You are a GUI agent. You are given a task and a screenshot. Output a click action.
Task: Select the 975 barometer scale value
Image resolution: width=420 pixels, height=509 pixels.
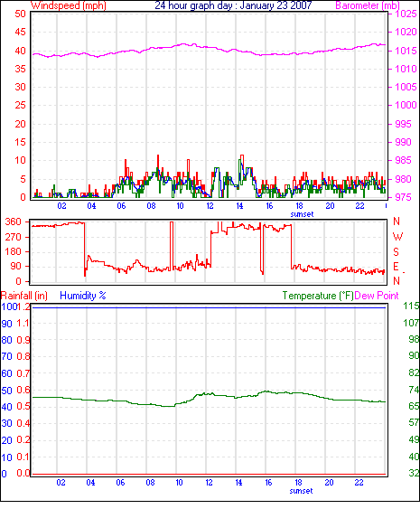[403, 197]
